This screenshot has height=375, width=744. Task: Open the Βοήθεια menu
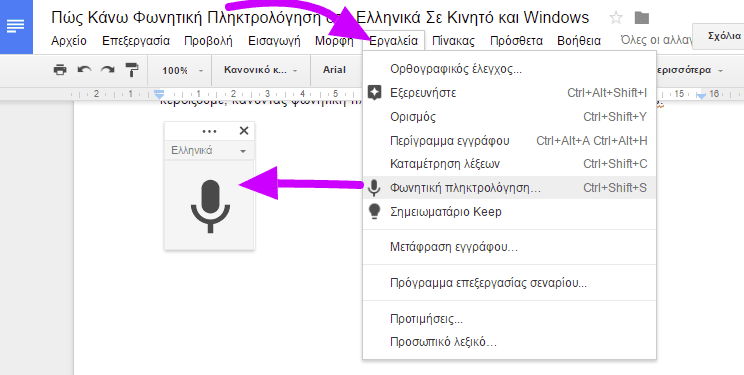579,41
